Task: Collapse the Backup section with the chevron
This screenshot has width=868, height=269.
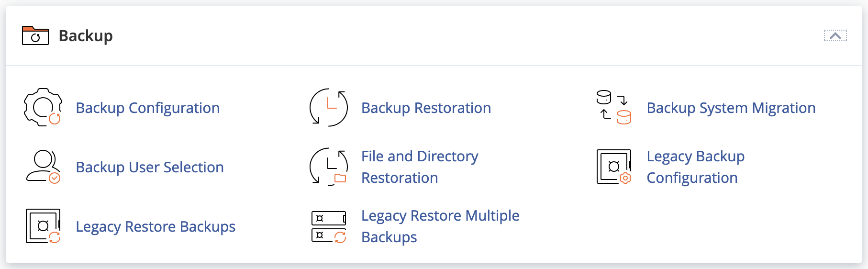Action: (835, 36)
